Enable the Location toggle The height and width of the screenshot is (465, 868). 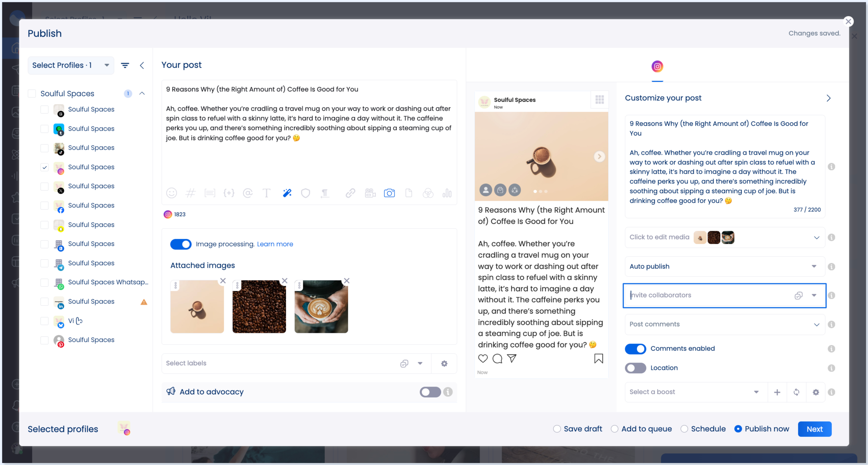point(635,368)
